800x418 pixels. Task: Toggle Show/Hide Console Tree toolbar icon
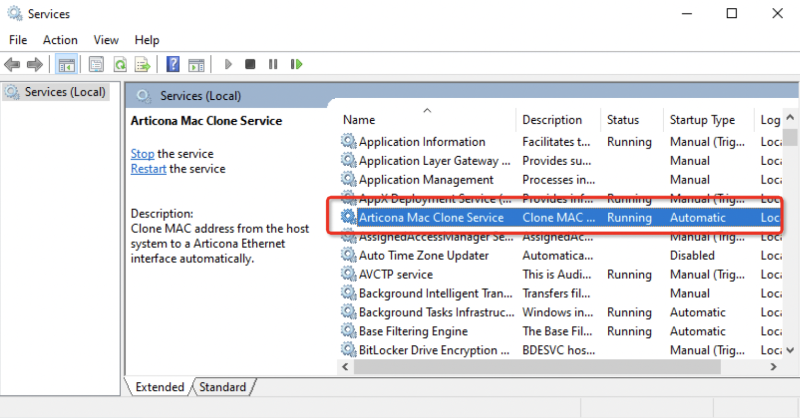coord(66,64)
